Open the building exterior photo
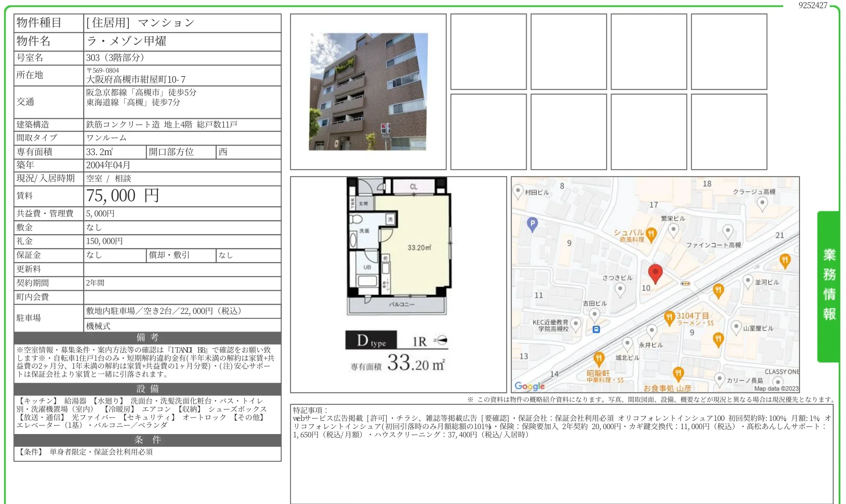Screen dimensions: 846x504 click(368, 91)
